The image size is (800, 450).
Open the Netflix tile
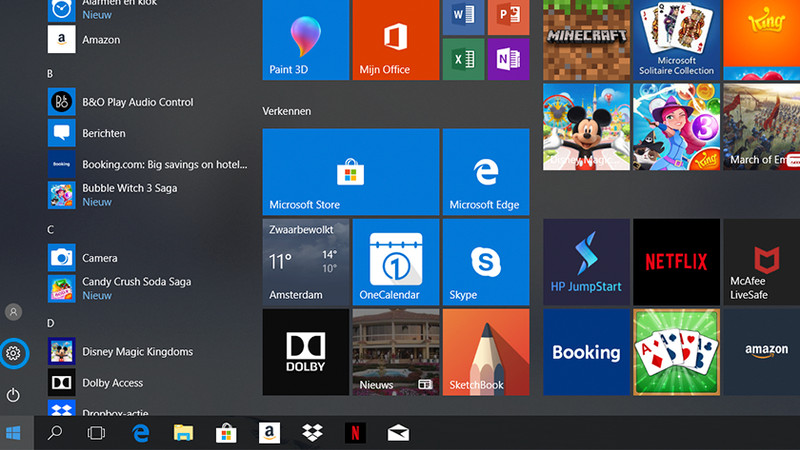[x=677, y=262]
